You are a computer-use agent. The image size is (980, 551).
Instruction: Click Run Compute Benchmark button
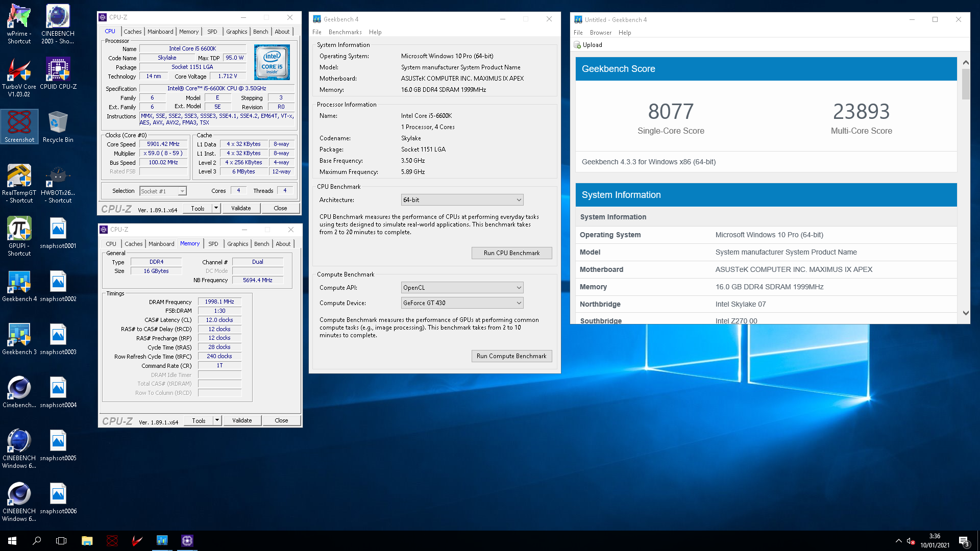(x=511, y=356)
